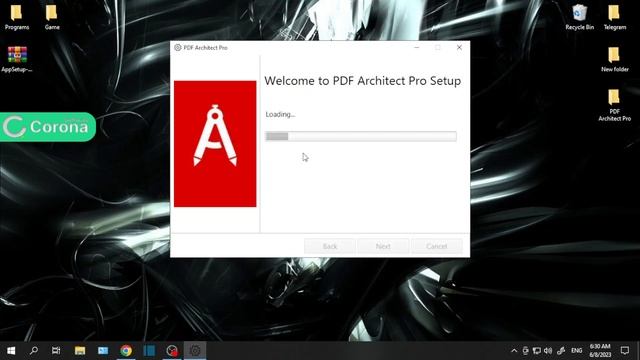Minimize the PDF Architect Pro installer
Screen dimensions: 640x360
[417, 47]
